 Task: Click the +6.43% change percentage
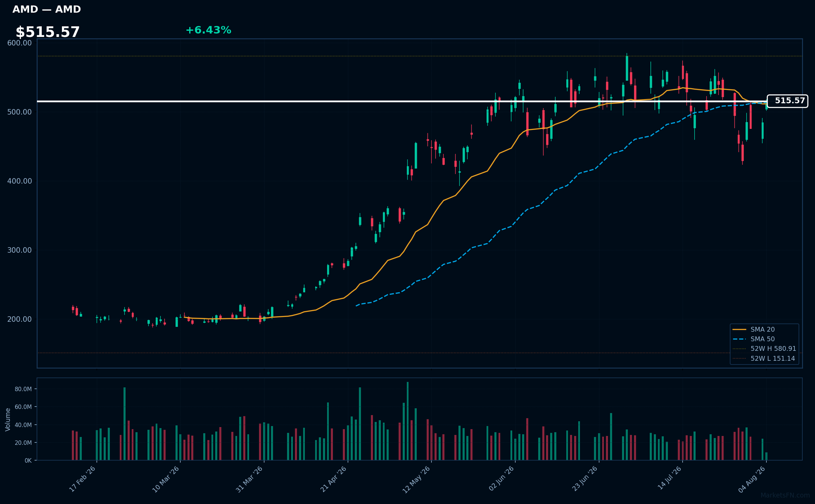pos(208,30)
